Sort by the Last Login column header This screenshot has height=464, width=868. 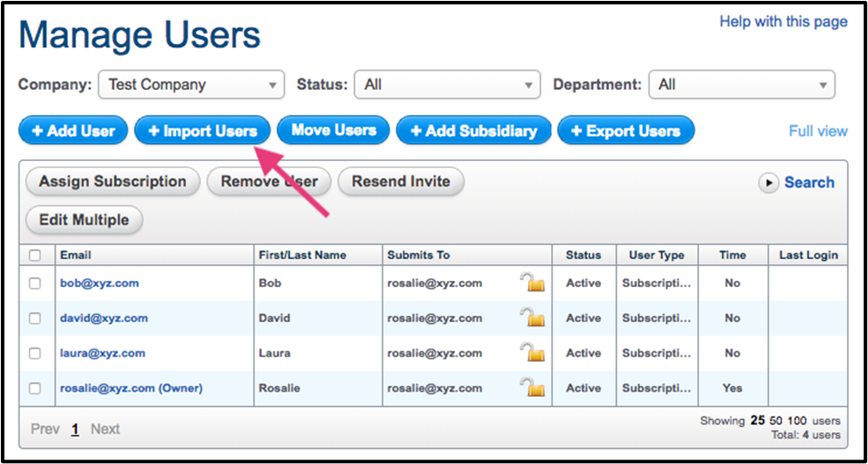(808, 255)
